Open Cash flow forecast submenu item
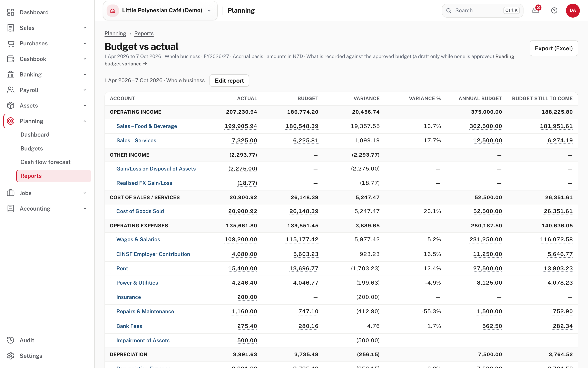588x368 pixels. [46, 162]
